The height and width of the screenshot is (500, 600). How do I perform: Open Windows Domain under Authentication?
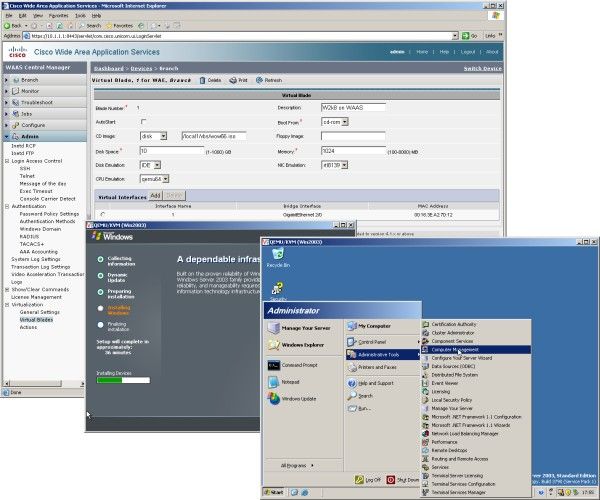point(40,229)
